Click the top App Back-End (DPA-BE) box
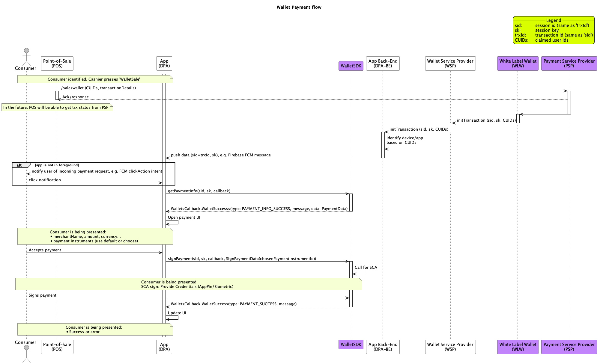Viewport: 600px width, 364px height. click(383, 63)
